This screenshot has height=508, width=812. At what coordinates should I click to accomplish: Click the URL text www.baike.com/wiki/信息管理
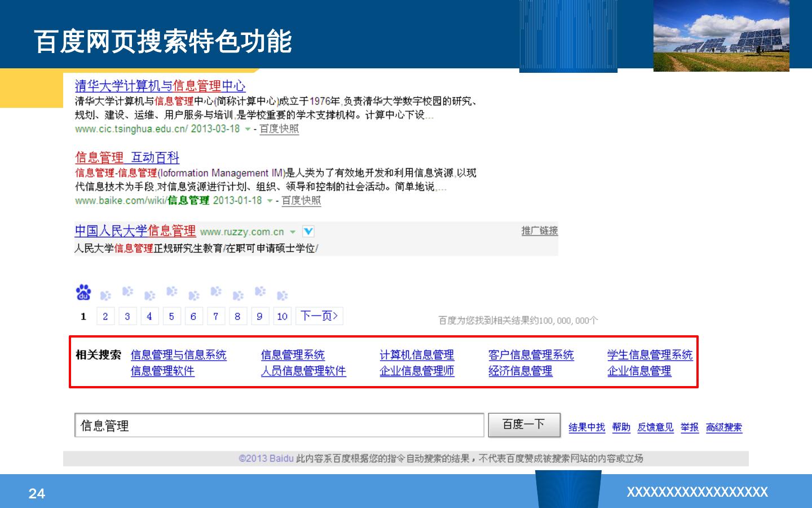pyautogui.click(x=142, y=201)
